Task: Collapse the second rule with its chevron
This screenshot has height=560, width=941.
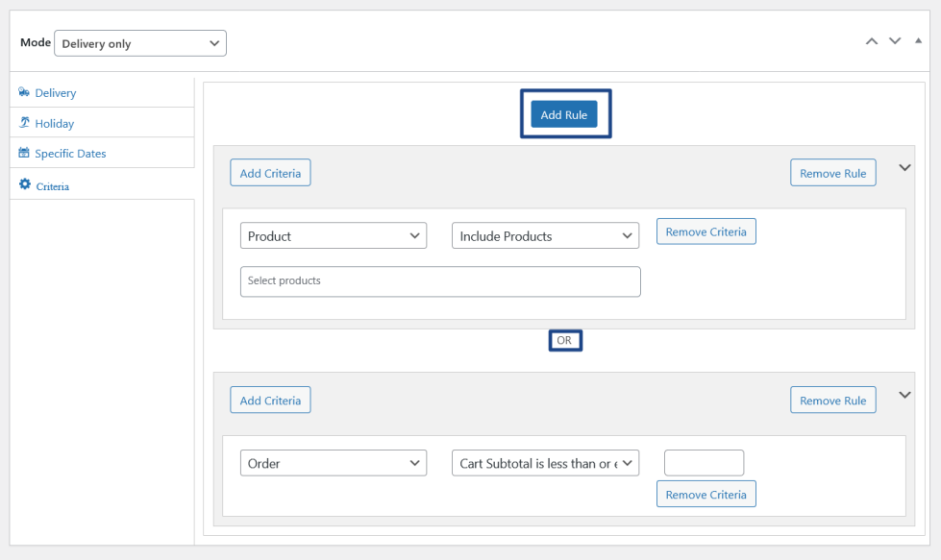Action: point(904,395)
